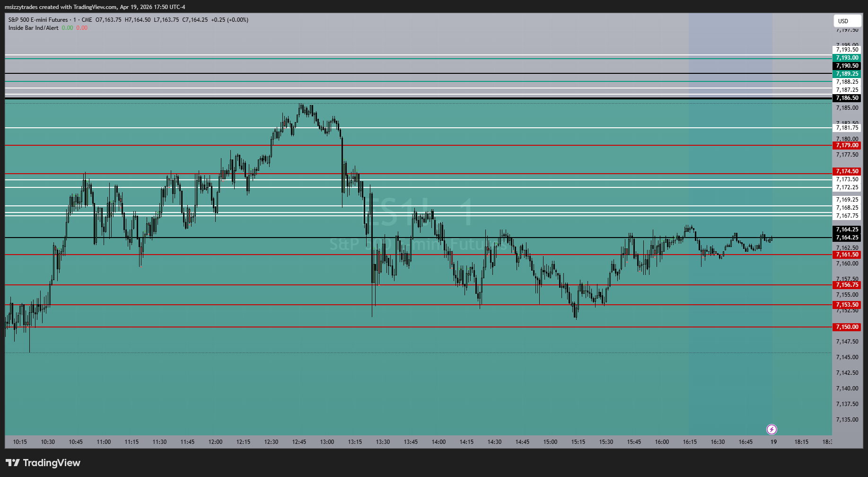The width and height of the screenshot is (868, 477).
Task: Click the 15:30 time axis label
Action: pyautogui.click(x=606, y=442)
